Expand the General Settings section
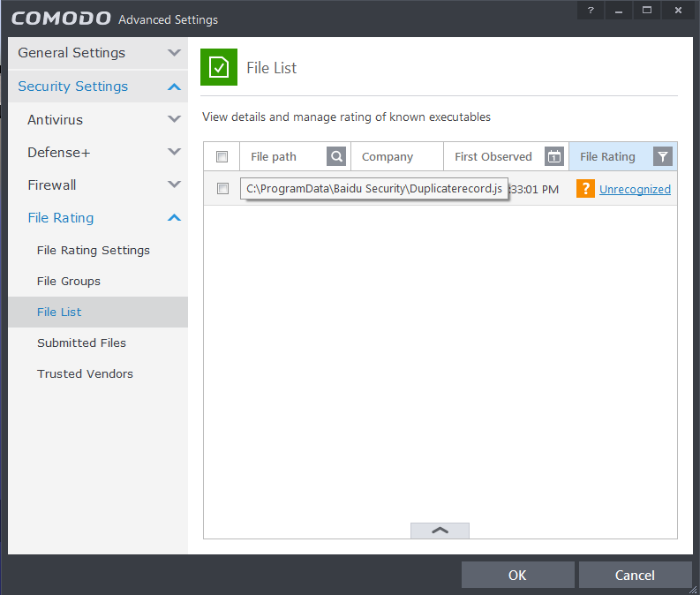This screenshot has width=700, height=595. click(x=174, y=53)
